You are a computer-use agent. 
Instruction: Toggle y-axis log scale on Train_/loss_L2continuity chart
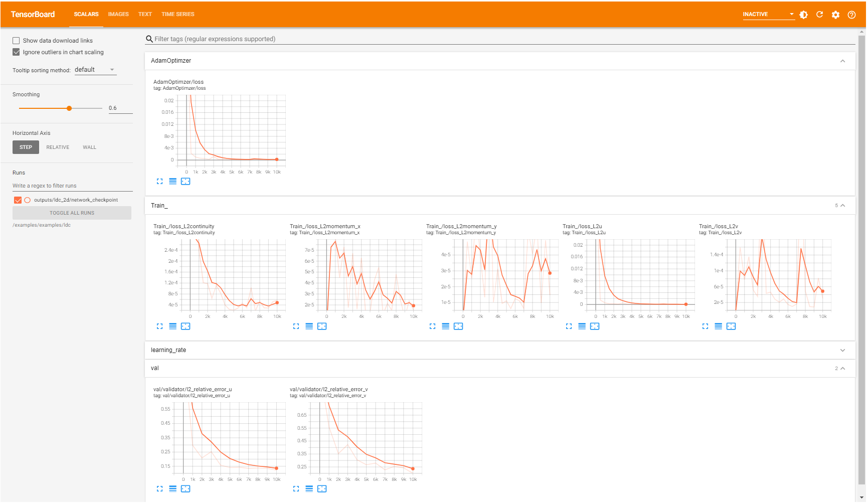pyautogui.click(x=172, y=326)
